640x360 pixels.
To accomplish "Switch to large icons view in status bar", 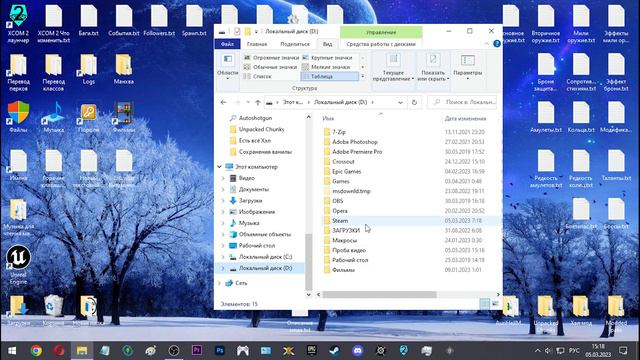I will [495, 304].
